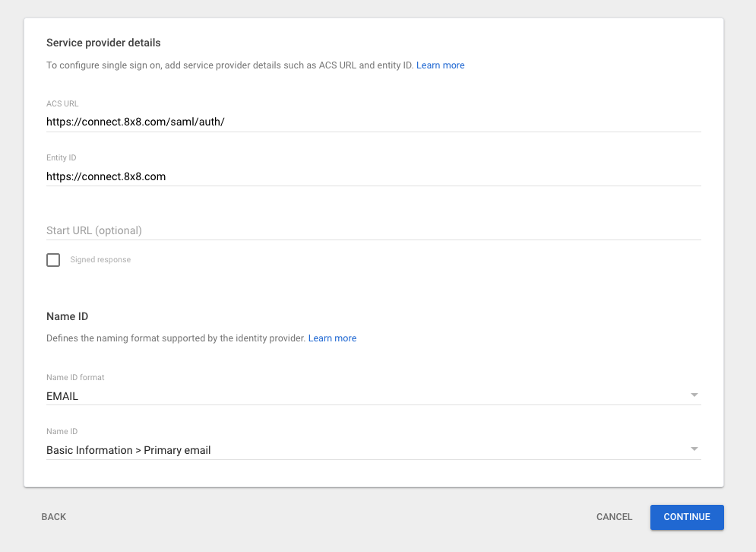The height and width of the screenshot is (552, 756).
Task: Click the small Name ID label above dropdown
Action: click(62, 431)
